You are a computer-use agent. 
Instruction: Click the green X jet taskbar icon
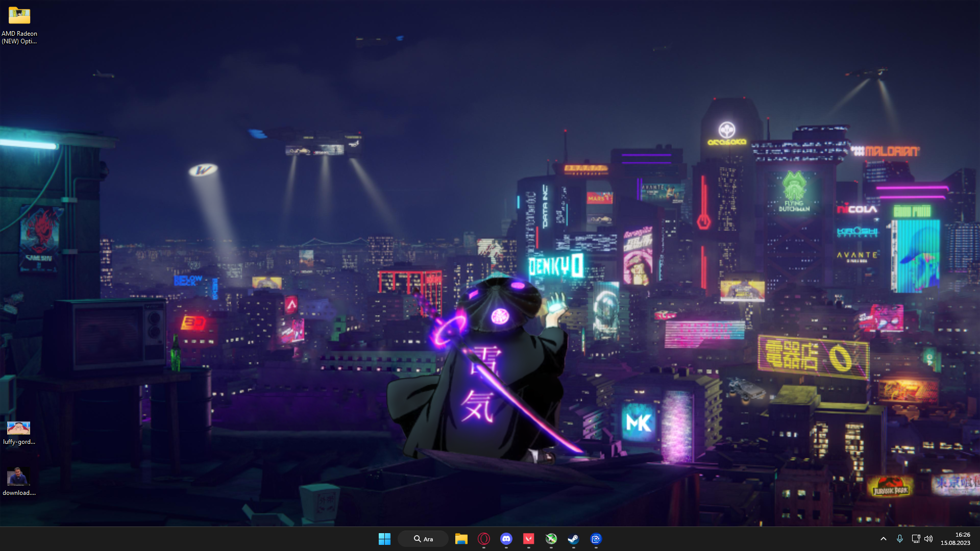coord(551,539)
